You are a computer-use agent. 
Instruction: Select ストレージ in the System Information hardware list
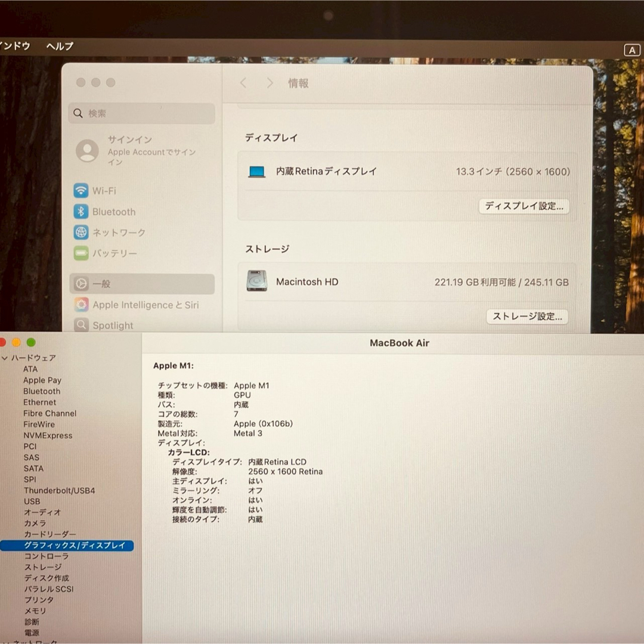[x=43, y=567]
